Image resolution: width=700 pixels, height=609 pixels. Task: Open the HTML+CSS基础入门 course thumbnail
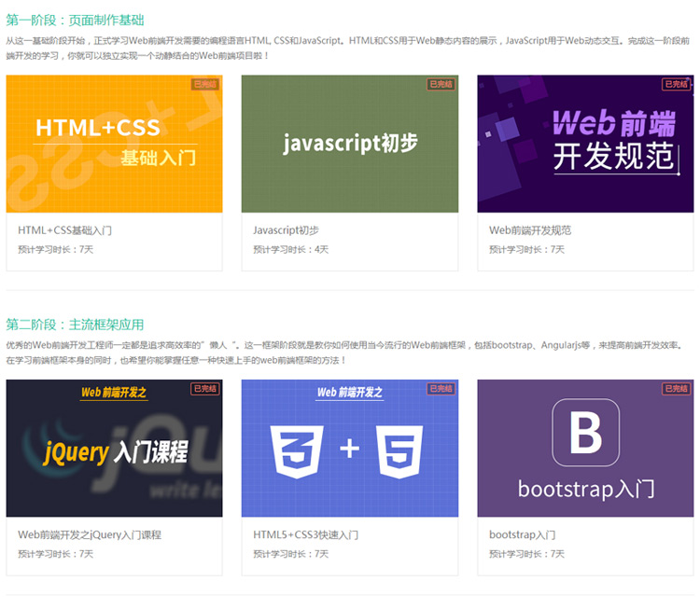[114, 144]
